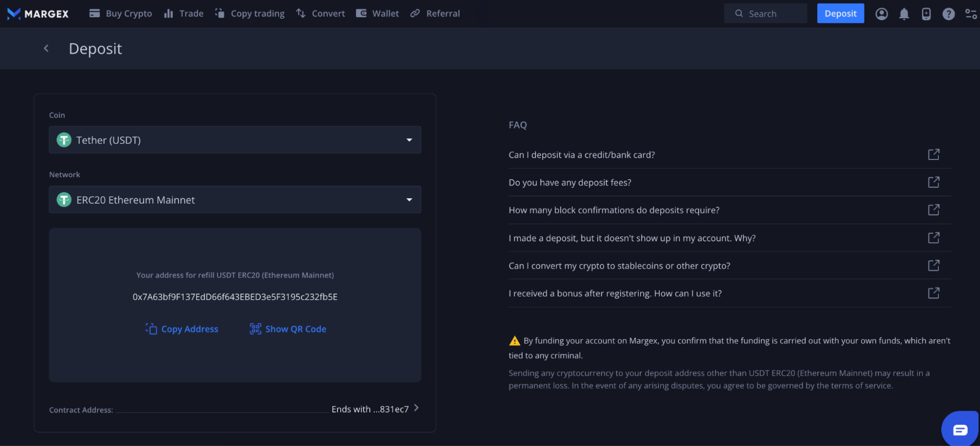Go back using the arrow beside Deposit
The image size is (980, 446).
[46, 48]
